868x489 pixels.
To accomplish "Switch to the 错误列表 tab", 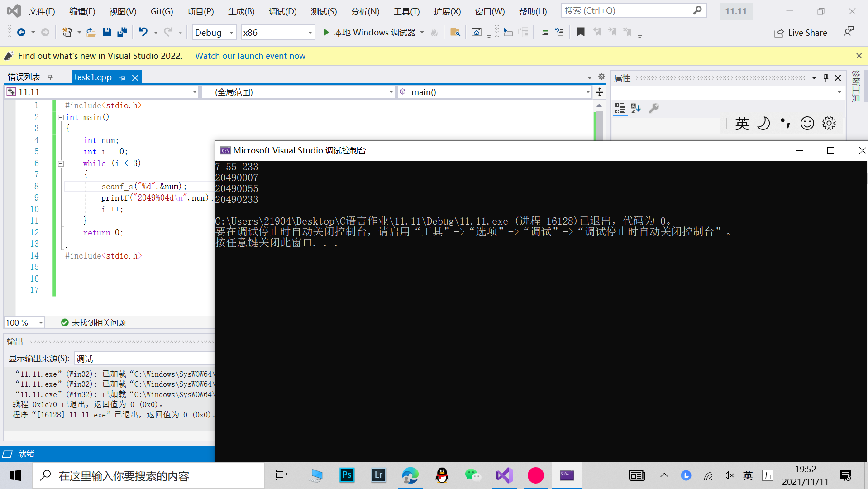I will click(x=24, y=77).
